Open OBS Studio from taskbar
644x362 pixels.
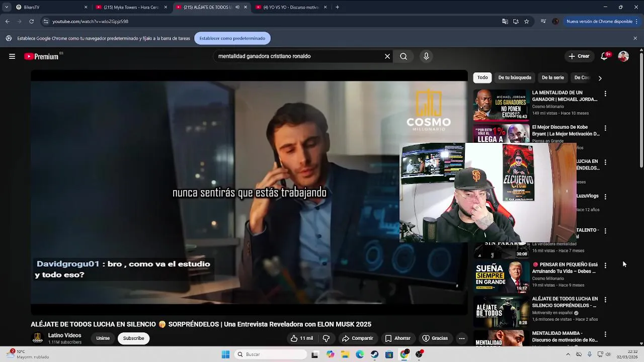pos(419,354)
